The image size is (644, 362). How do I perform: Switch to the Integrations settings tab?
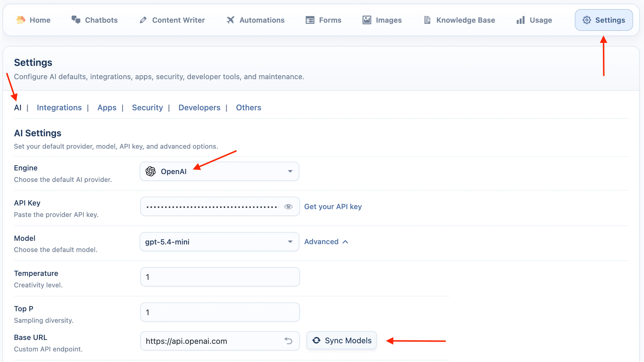59,108
